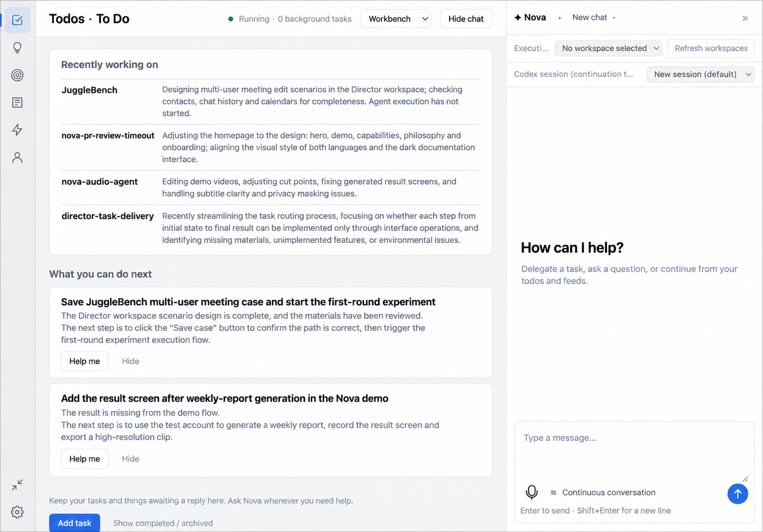Image resolution: width=763 pixels, height=532 pixels.
Task: Open the lightning bolt icon in sidebar
Action: coord(17,130)
